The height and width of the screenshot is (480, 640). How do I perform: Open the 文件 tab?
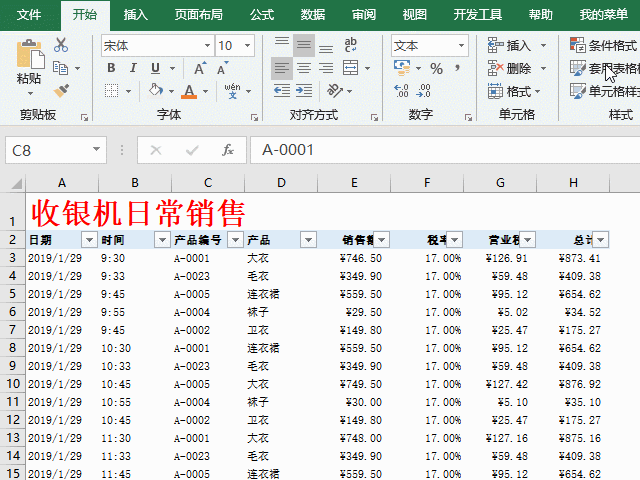[x=29, y=15]
